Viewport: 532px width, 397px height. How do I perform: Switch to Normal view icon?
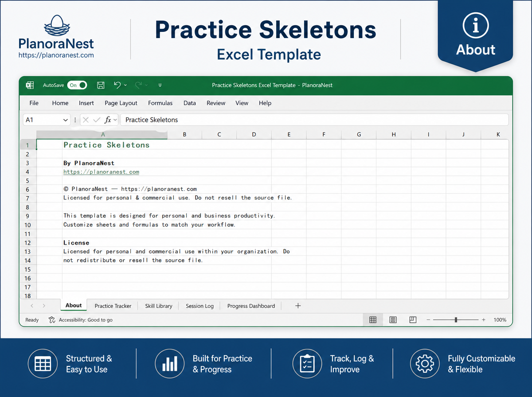tap(373, 320)
